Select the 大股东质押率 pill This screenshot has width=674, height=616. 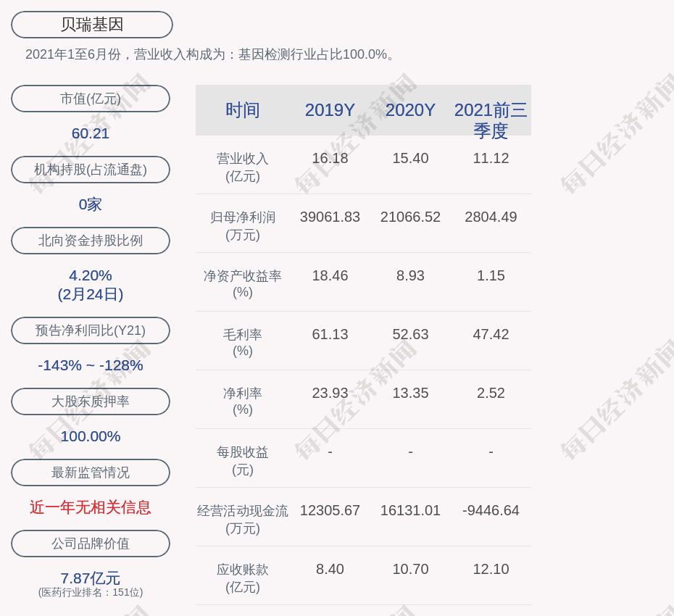91,401
